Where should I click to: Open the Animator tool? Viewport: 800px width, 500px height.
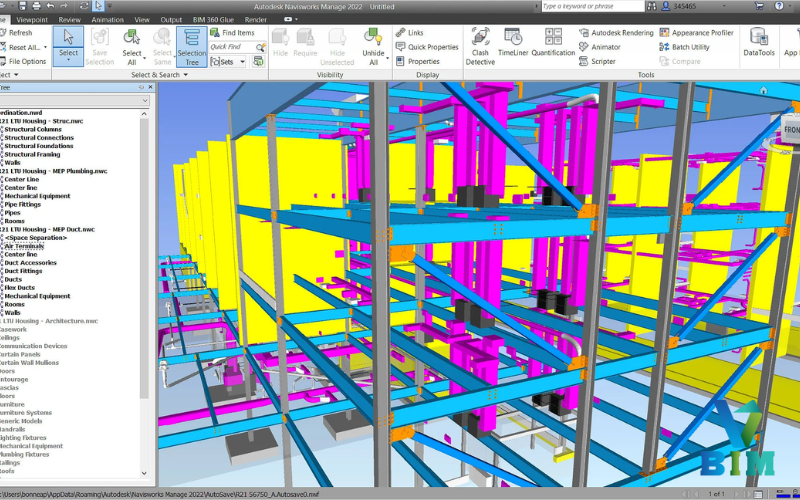point(599,47)
